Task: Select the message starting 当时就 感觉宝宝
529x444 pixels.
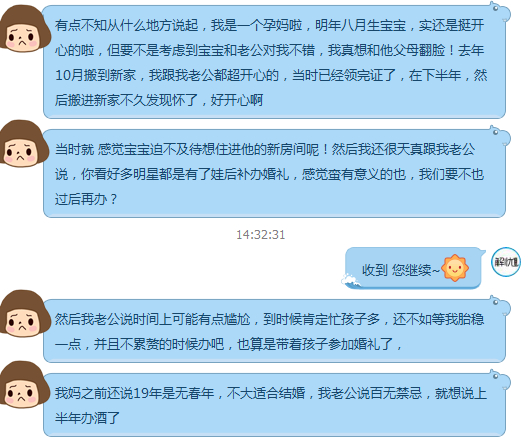Action: tap(274, 173)
